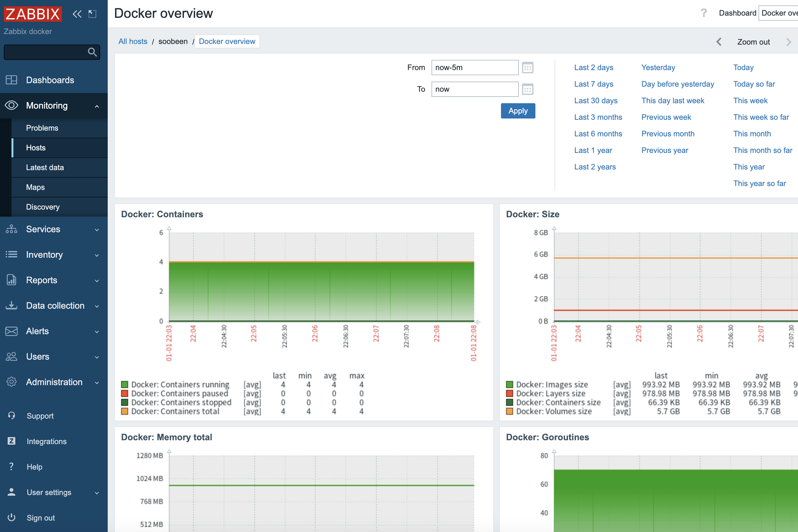
Task: Click the sidebar kiosk mode icon
Action: point(92,14)
